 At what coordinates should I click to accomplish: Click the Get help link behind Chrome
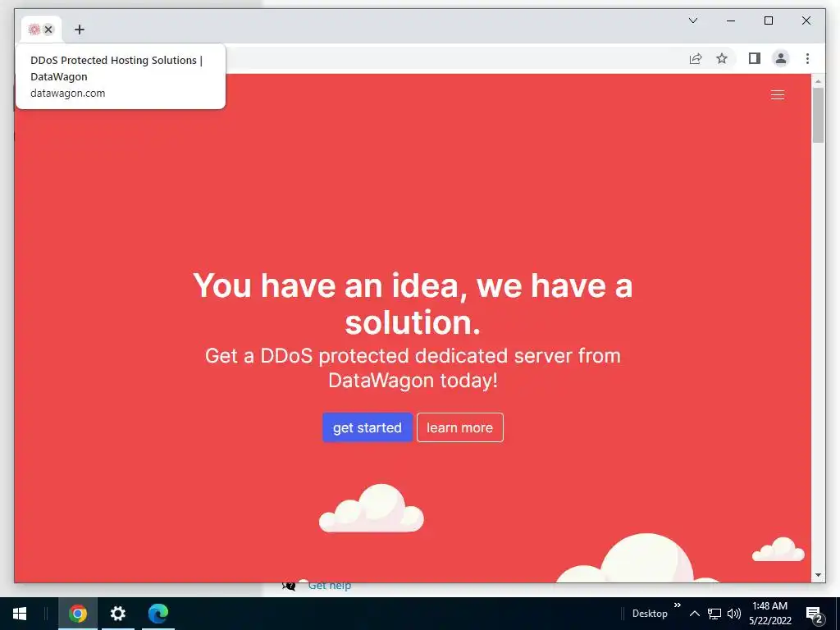click(x=330, y=586)
